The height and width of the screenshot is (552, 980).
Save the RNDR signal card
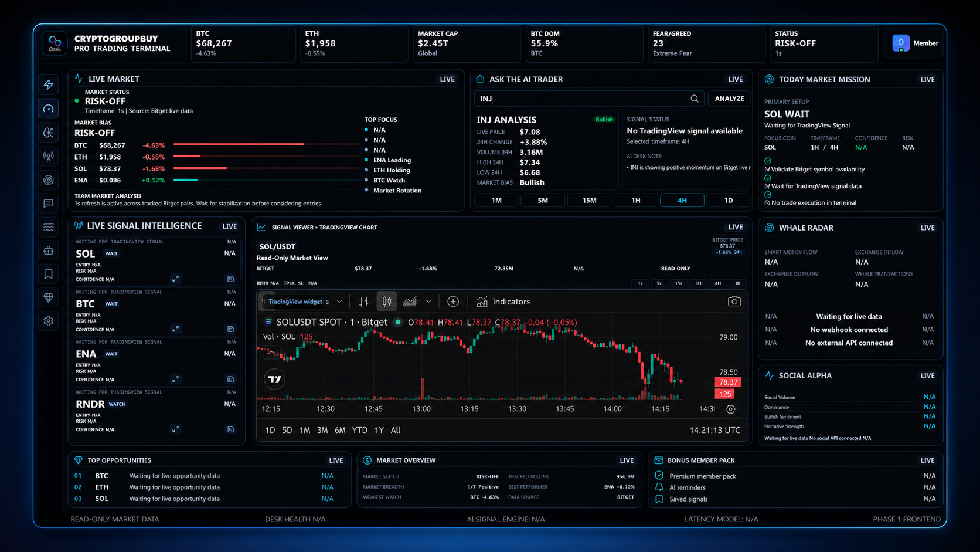click(x=231, y=429)
